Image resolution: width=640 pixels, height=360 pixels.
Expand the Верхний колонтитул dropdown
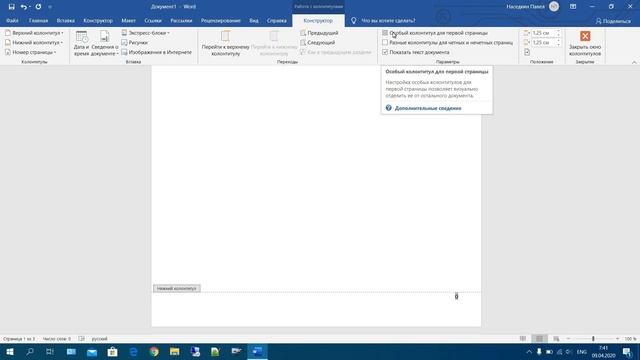(x=34, y=33)
